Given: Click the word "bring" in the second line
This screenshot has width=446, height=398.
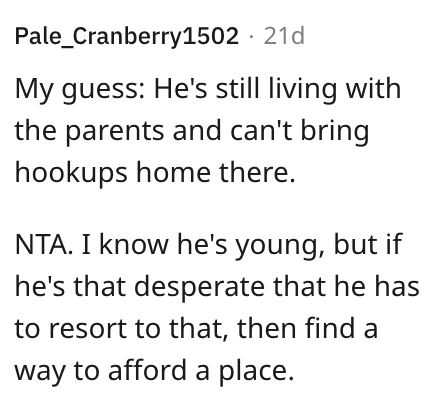Looking at the screenshot, I should [x=335, y=131].
